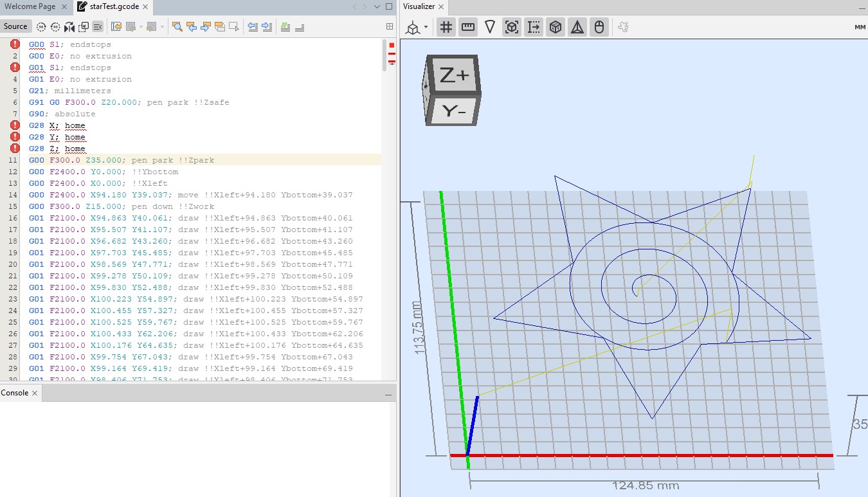Select the line-follow cursor icon
868x497 pixels.
(x=533, y=27)
